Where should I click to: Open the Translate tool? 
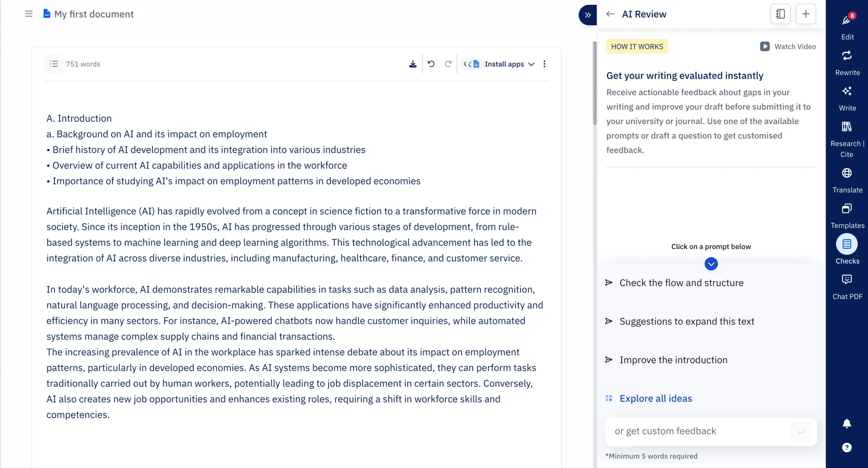point(847,181)
